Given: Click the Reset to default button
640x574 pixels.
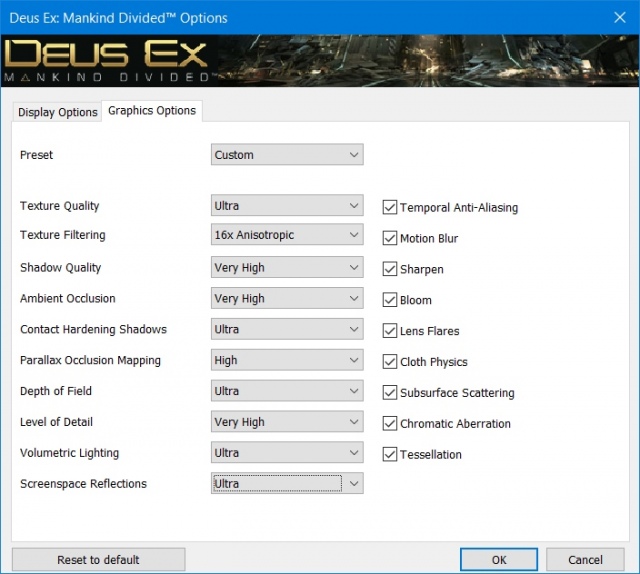Looking at the screenshot, I should tap(98, 559).
